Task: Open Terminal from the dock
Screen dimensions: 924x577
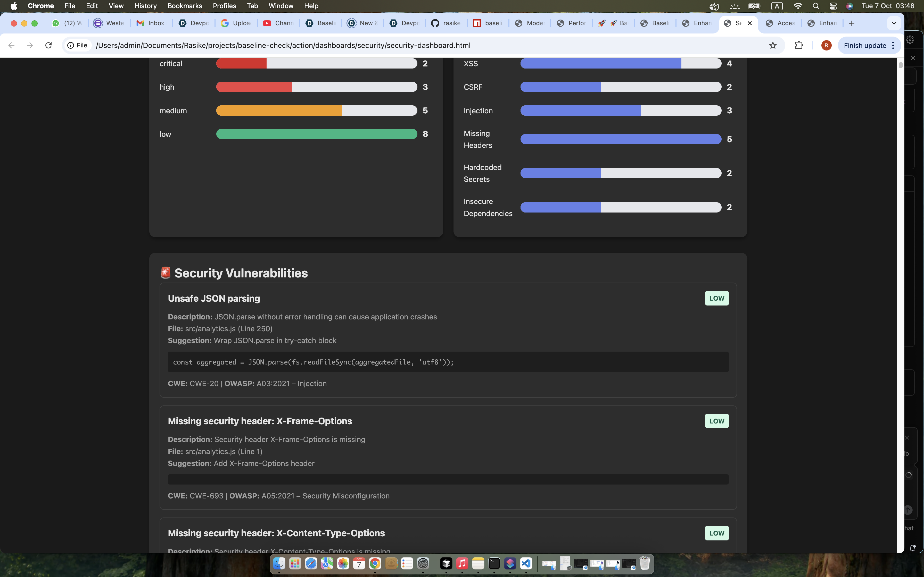Action: pos(494,563)
